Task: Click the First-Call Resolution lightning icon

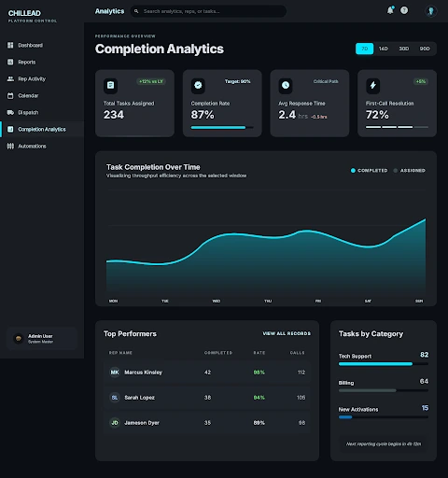Action: click(372, 85)
